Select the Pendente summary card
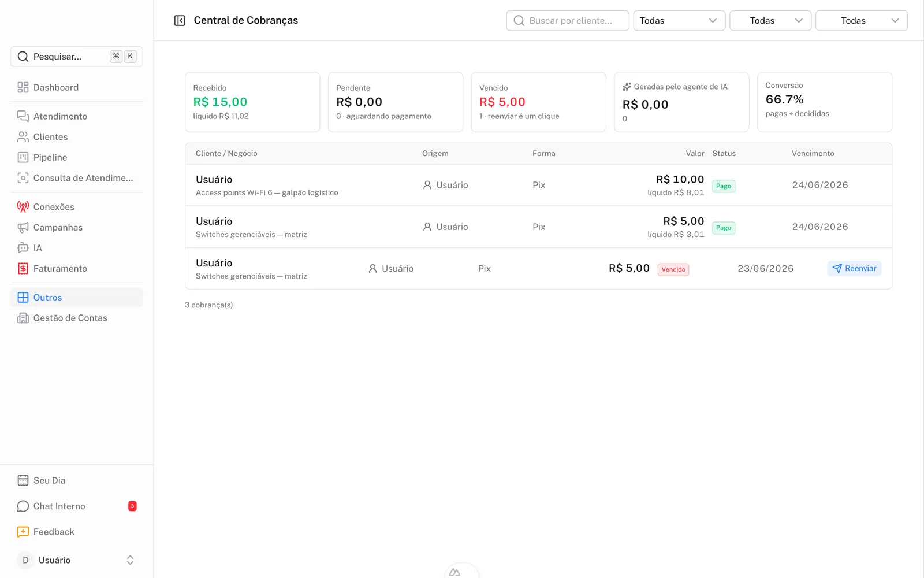The width and height of the screenshot is (924, 578). click(396, 102)
